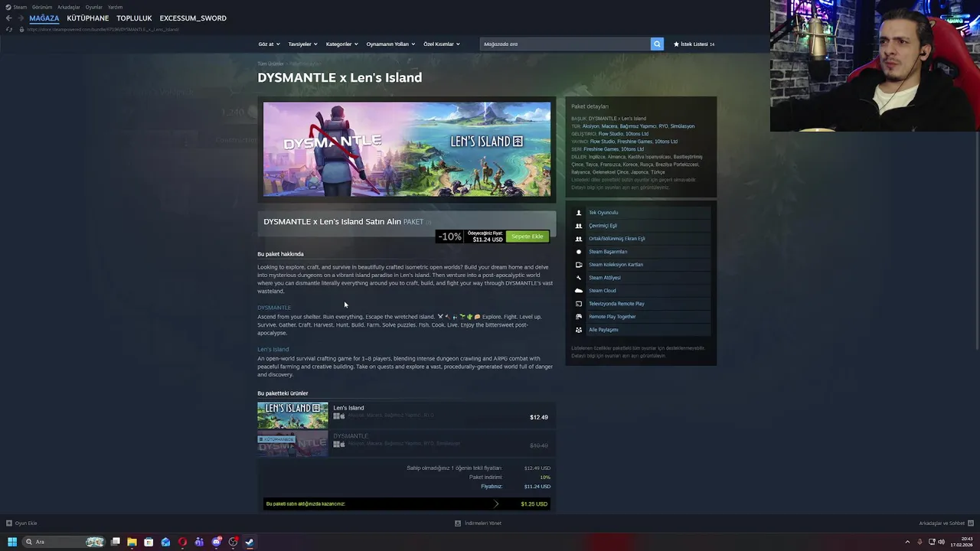
Task: Click the Çevrimiçi Eşli feature icon
Action: [x=579, y=226]
